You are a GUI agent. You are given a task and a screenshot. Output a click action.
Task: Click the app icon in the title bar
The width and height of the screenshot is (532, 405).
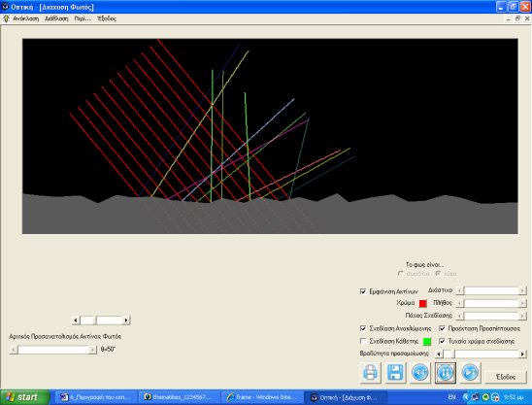pyautogui.click(x=5, y=7)
